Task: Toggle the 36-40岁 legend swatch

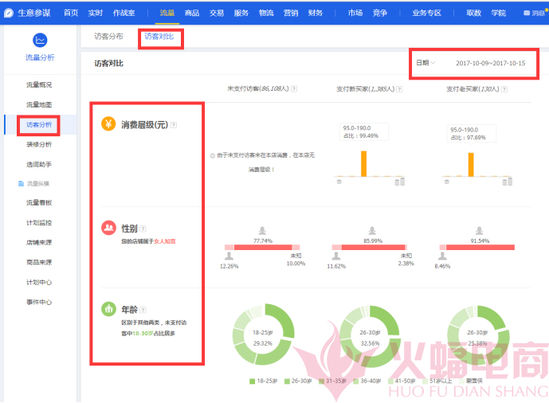Action: pos(356,381)
